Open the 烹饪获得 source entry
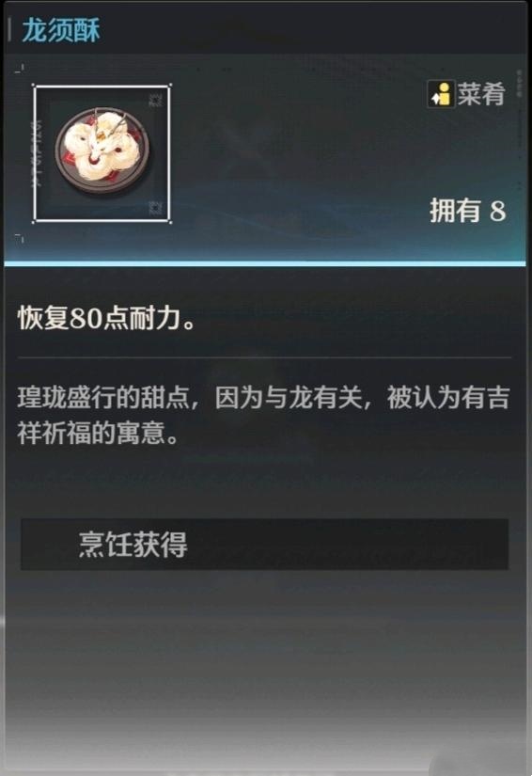 (x=264, y=545)
